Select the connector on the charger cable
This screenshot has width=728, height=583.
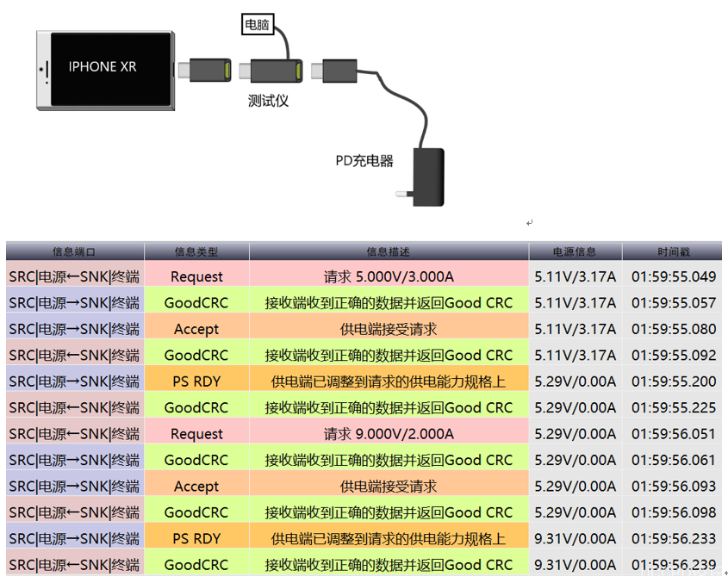tap(338, 70)
